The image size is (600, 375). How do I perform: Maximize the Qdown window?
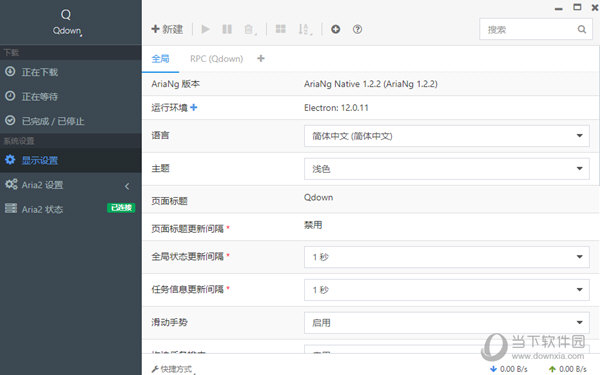pos(577,7)
